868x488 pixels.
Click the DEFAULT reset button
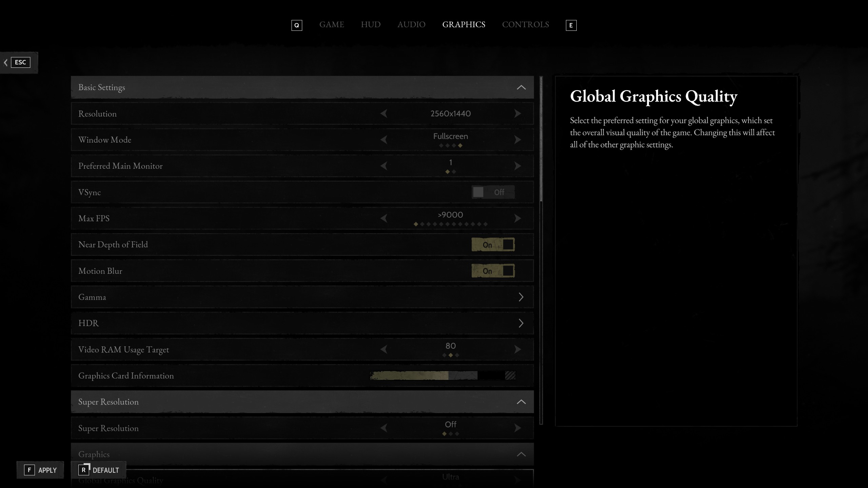tap(99, 470)
